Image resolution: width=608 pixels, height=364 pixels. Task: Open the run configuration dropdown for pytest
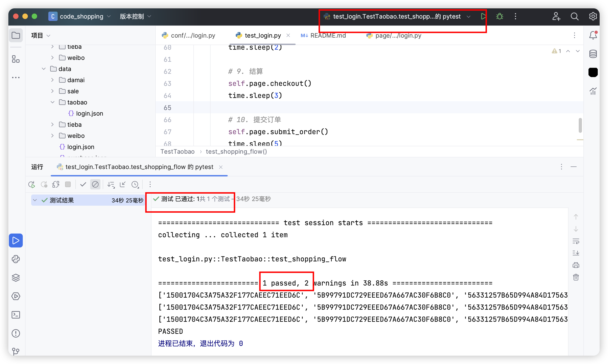(469, 16)
